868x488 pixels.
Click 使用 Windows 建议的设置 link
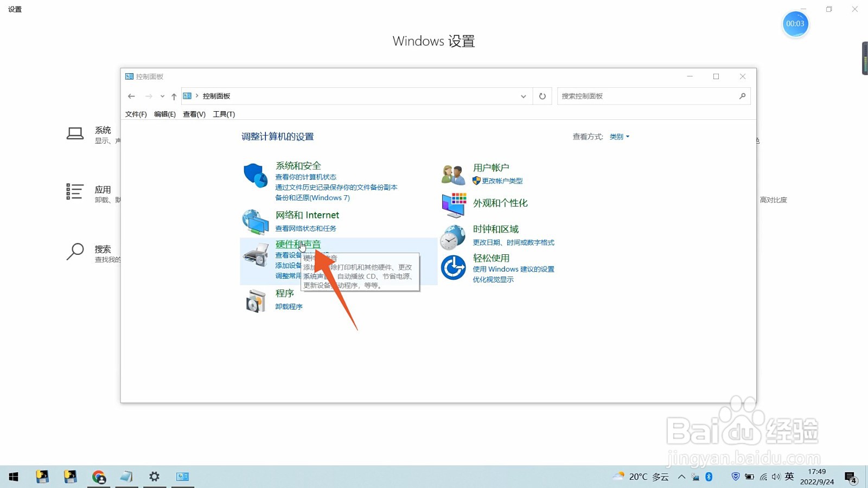(514, 269)
